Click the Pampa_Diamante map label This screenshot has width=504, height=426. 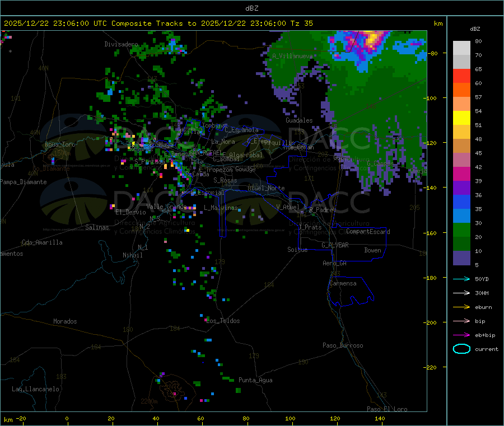pyautogui.click(x=24, y=182)
